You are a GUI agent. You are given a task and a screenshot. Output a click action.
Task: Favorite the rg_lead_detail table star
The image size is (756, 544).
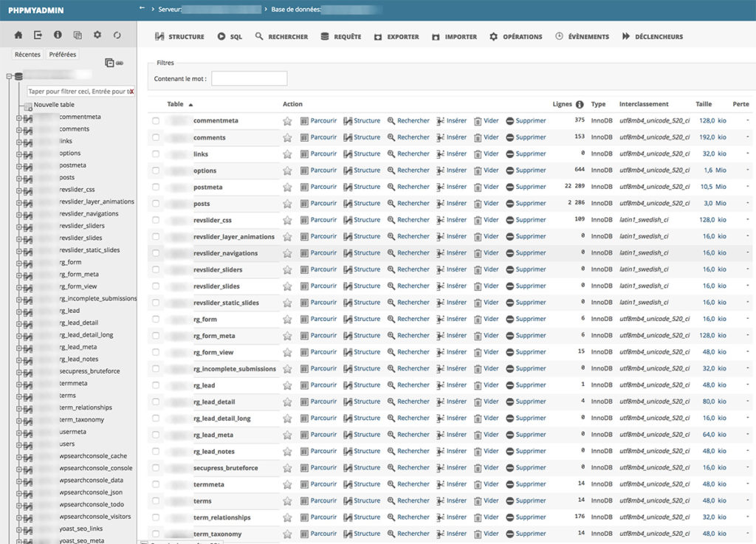tap(287, 402)
